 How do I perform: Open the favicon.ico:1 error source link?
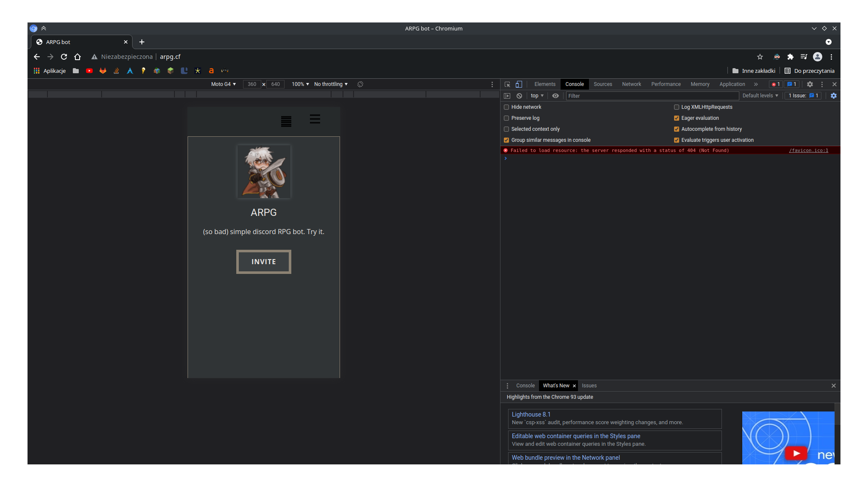point(808,150)
